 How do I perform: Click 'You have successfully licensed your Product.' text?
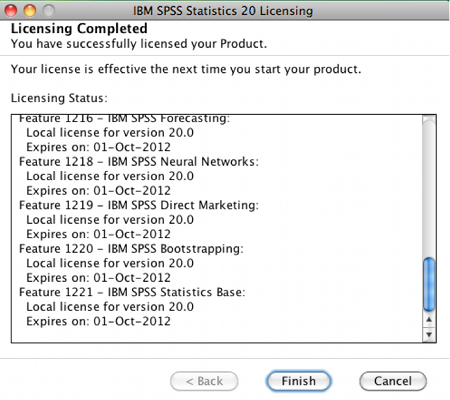pos(139,44)
